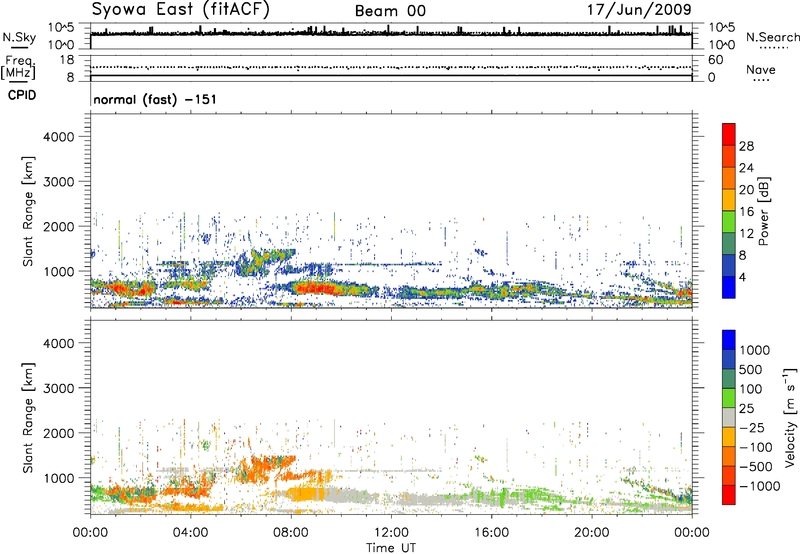
Task: Click the '12:00' time axis label
Action: (391, 532)
